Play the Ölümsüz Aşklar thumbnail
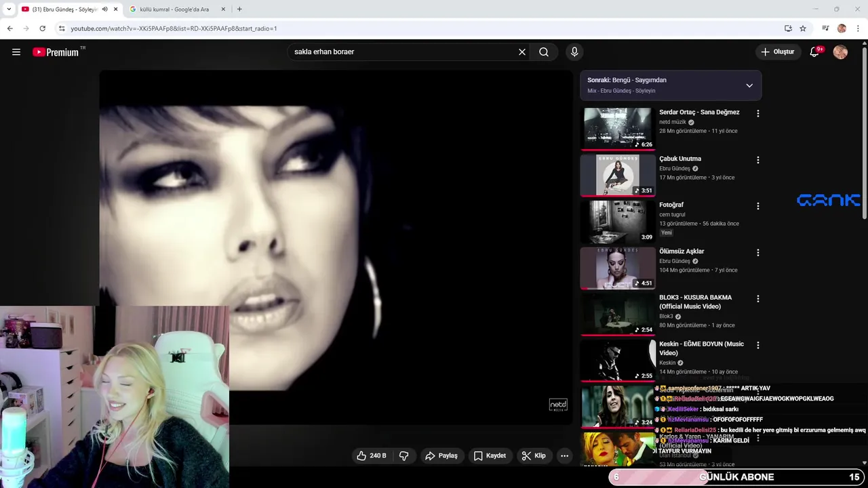Screen dimensions: 868x488 618,268
